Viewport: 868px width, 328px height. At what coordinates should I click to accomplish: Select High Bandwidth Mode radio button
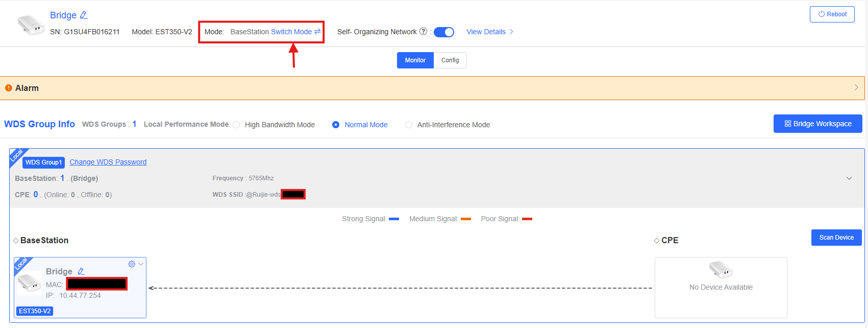[x=236, y=125]
